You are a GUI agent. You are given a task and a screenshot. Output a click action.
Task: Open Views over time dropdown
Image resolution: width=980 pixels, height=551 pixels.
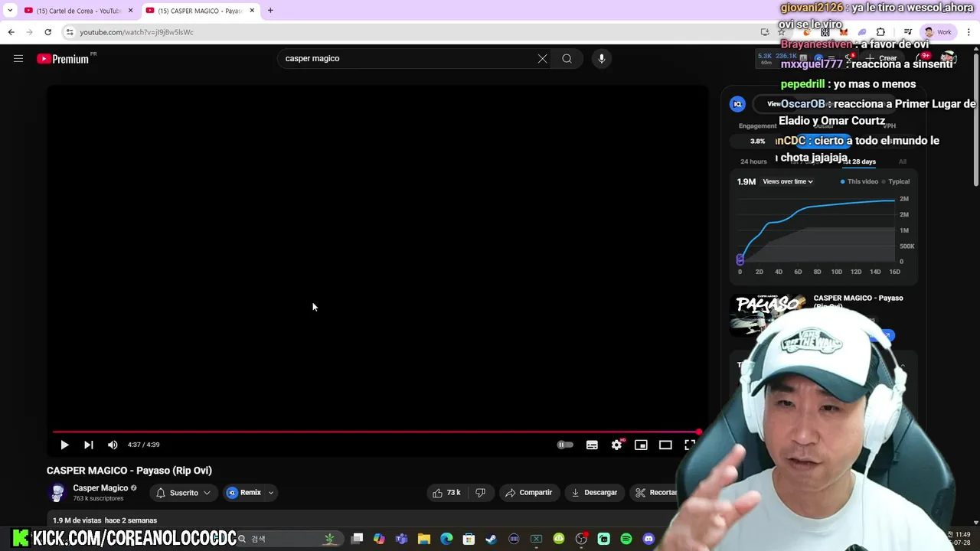(x=788, y=182)
